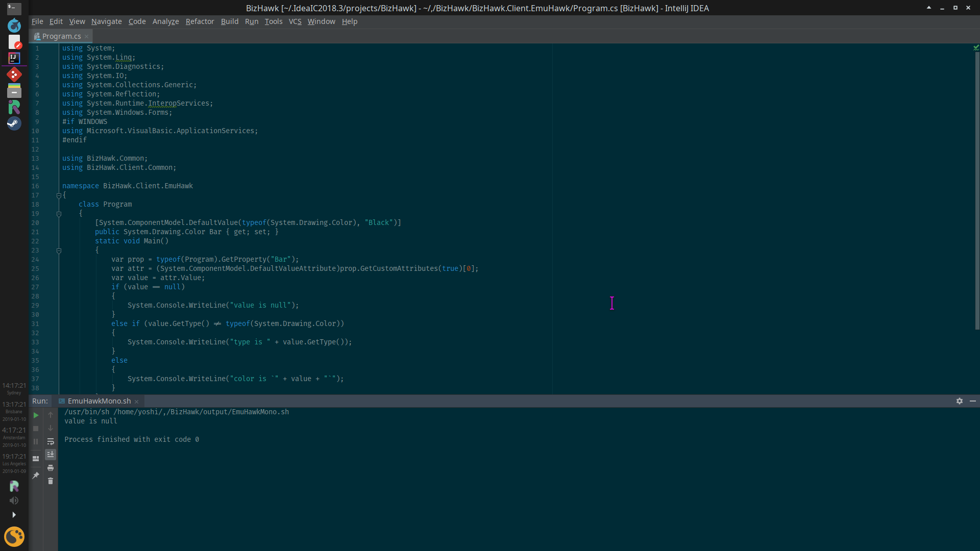Viewport: 980px width, 551px height.
Task: Focus IntelliJ IDEA from dock
Action: click(x=14, y=58)
